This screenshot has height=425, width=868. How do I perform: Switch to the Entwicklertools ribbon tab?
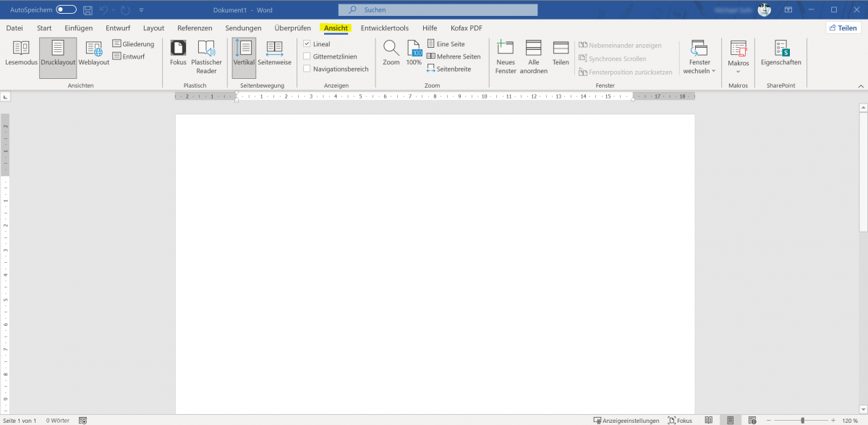384,28
